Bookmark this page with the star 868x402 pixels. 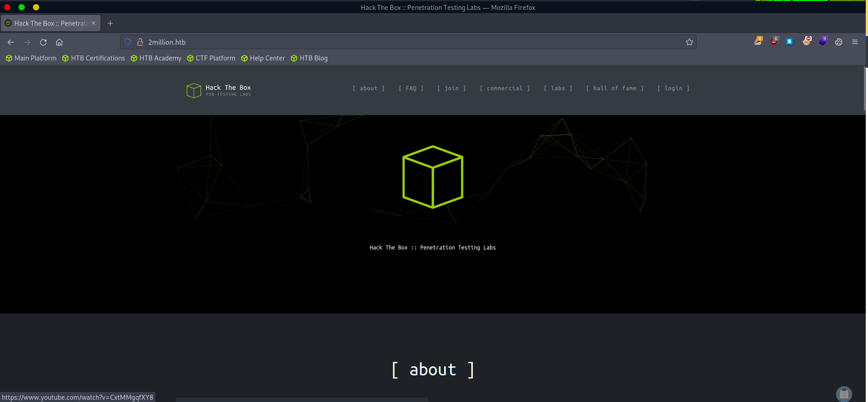[x=689, y=42]
